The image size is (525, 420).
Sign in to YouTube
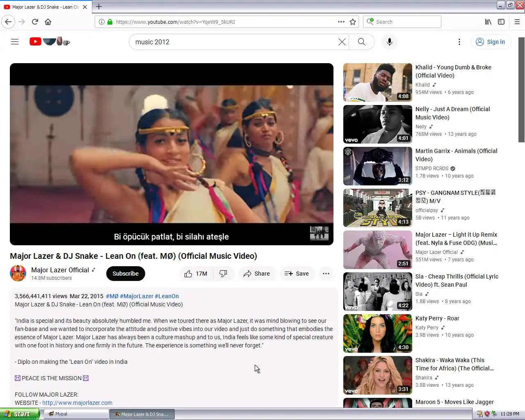pos(491,42)
